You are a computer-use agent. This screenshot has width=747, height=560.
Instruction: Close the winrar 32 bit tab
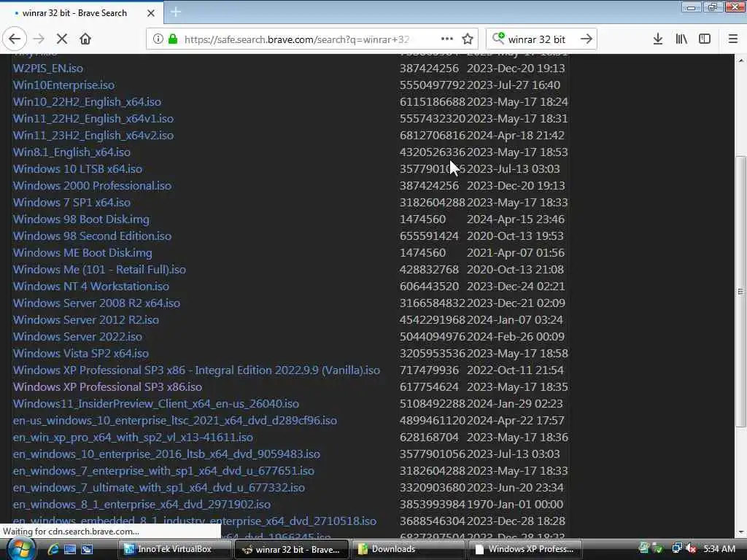(150, 13)
